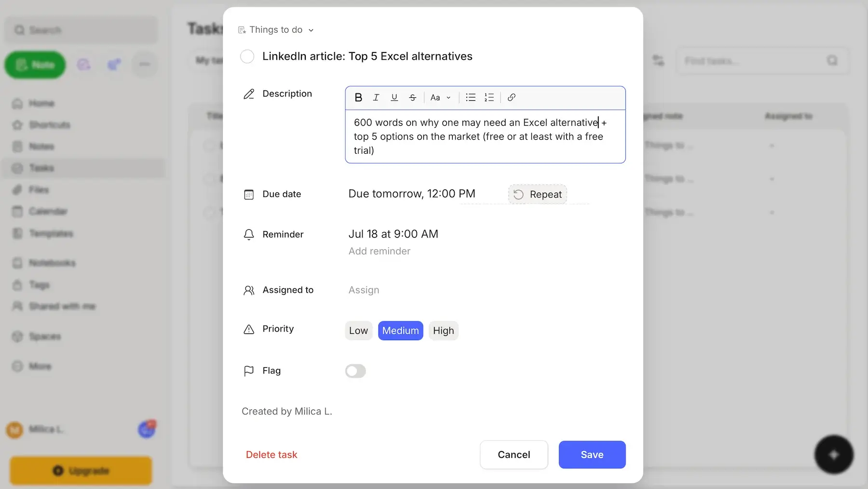Set priority to Medium
The image size is (868, 489).
click(401, 330)
